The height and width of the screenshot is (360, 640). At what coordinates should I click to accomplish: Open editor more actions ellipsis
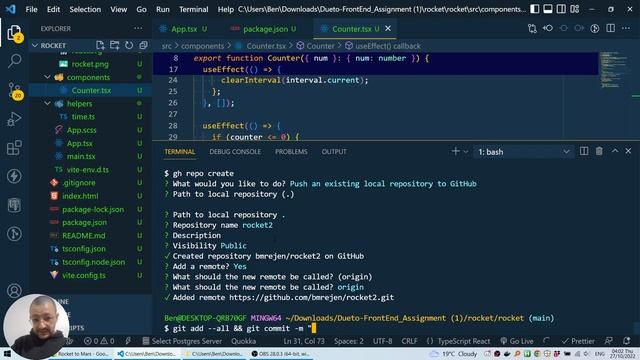tap(626, 28)
